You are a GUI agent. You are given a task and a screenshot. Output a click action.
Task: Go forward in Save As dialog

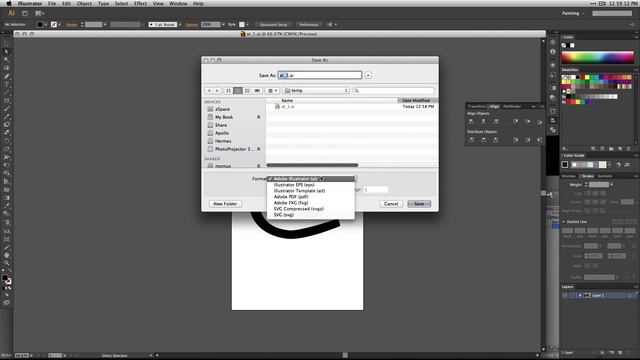point(217,91)
